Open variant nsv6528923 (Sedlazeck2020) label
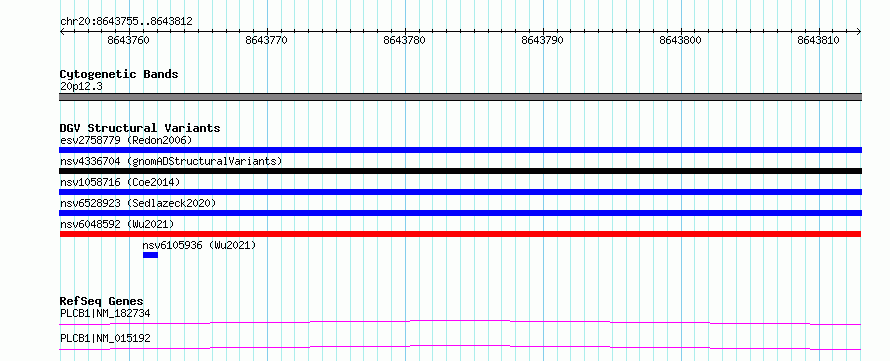The width and height of the screenshot is (890, 361). (138, 203)
